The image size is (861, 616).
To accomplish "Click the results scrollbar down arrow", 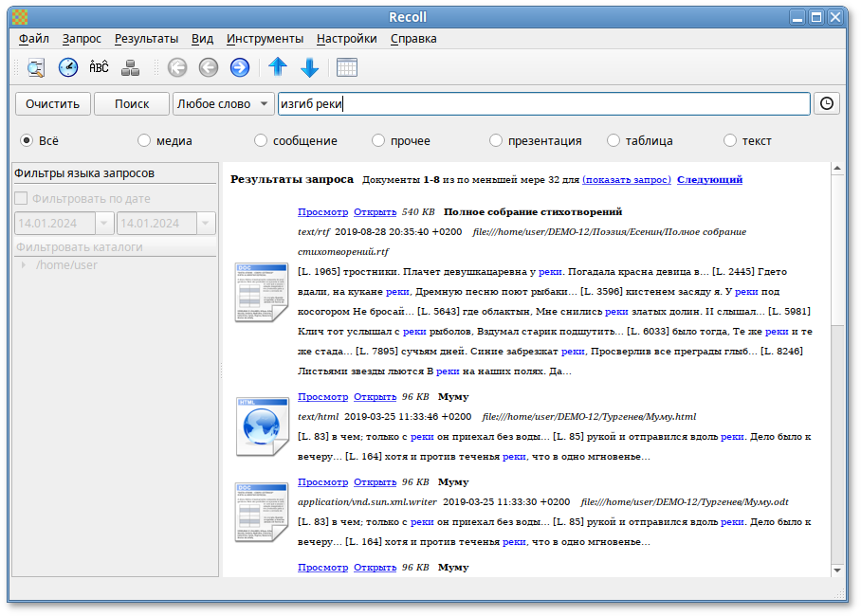I will [836, 569].
